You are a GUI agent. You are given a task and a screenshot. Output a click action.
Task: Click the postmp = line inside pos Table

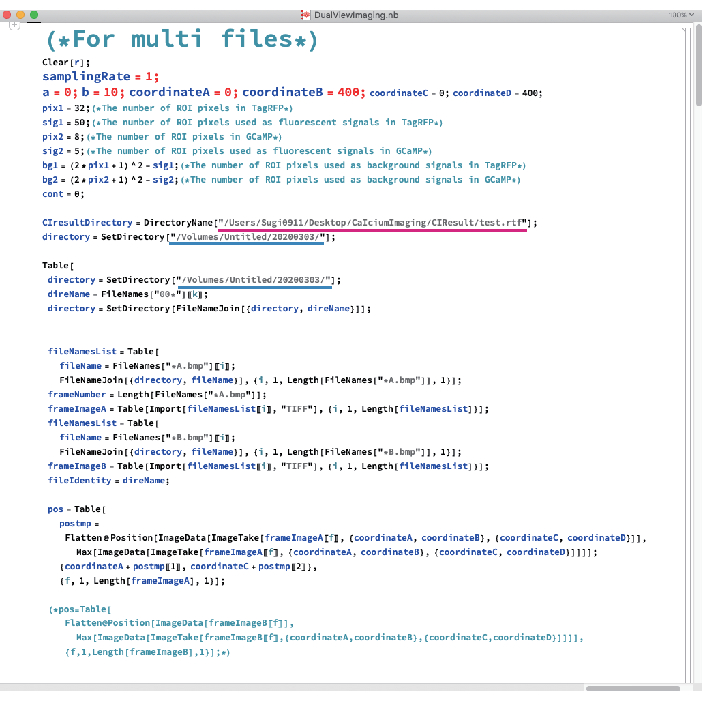pyautogui.click(x=77, y=522)
